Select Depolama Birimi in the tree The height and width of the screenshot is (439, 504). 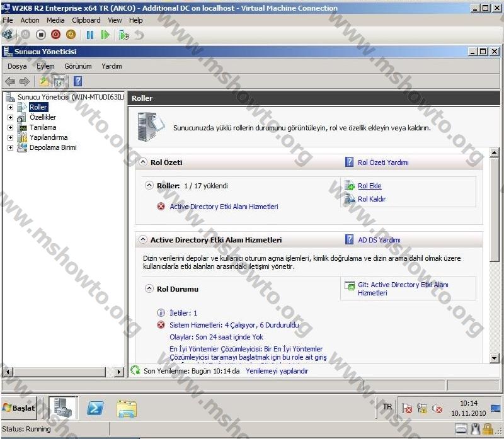point(53,147)
